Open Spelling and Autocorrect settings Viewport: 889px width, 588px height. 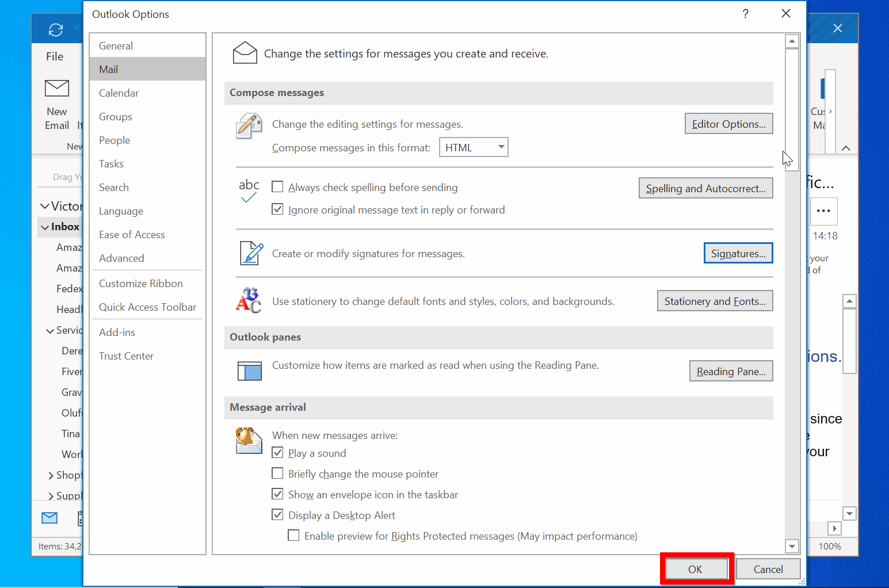(705, 188)
